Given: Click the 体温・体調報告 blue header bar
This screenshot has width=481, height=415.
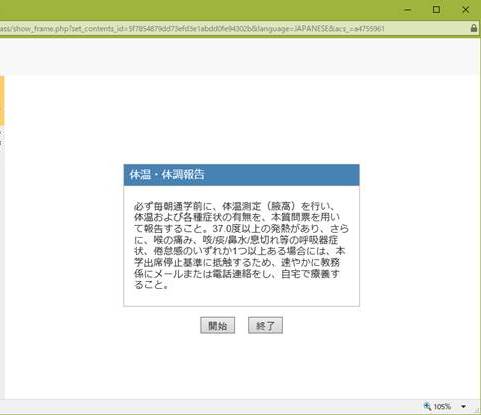Looking at the screenshot, I should click(x=241, y=175).
